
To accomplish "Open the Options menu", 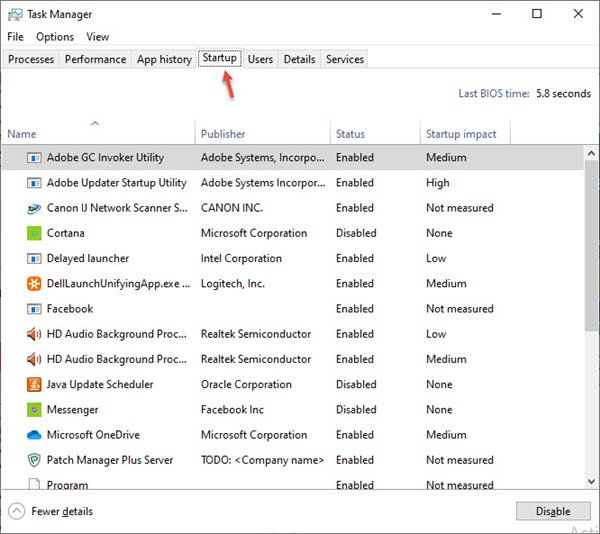I will click(55, 37).
